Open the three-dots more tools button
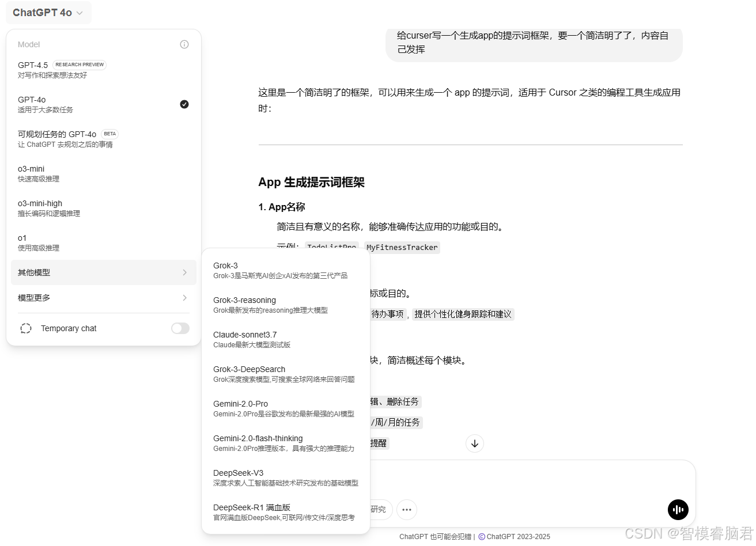 point(407,510)
